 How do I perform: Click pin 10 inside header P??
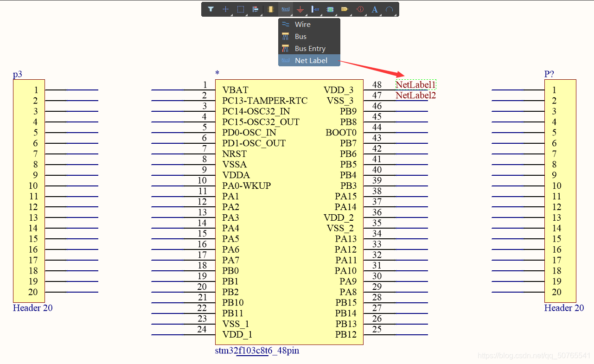click(556, 186)
